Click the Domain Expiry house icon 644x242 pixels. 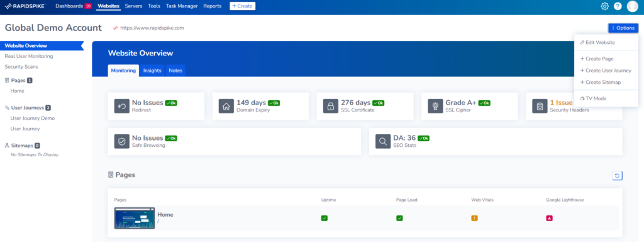click(226, 106)
